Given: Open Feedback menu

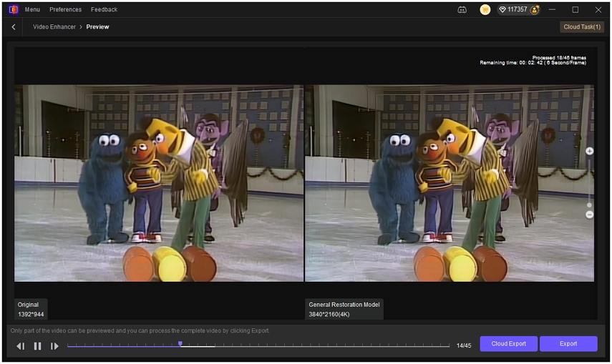Looking at the screenshot, I should click(104, 9).
